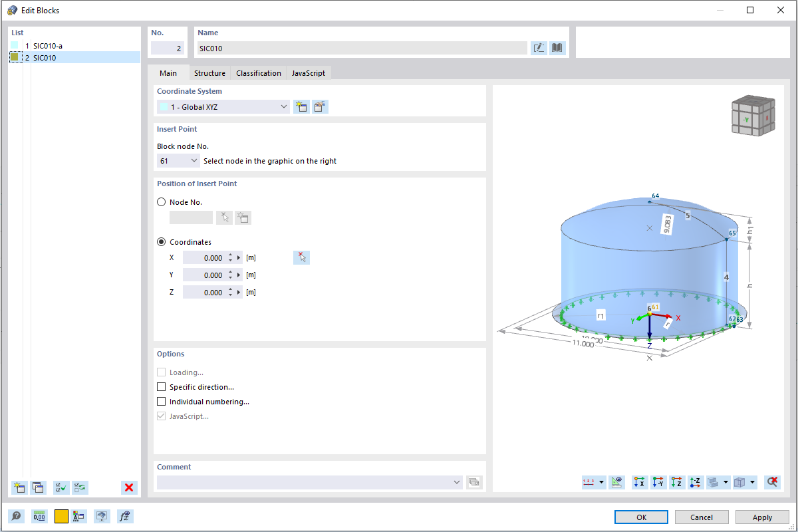Click the yellow color swatch at bottom

61,516
